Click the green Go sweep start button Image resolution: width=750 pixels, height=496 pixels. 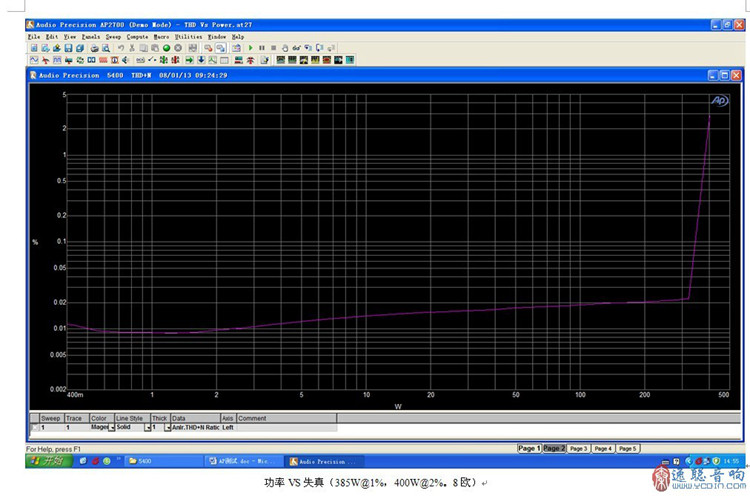(250, 47)
